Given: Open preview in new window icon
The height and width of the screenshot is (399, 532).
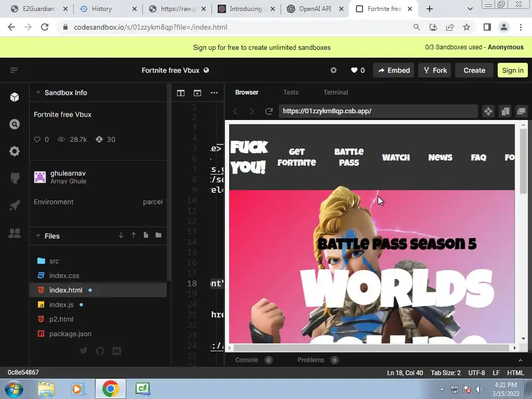Looking at the screenshot, I should click(x=521, y=111).
